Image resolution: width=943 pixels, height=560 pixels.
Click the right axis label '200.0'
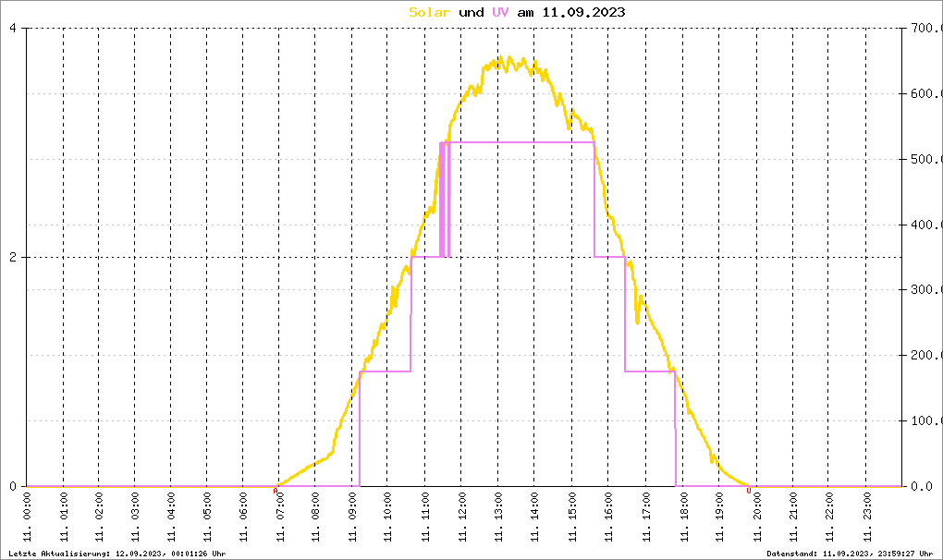(925, 355)
